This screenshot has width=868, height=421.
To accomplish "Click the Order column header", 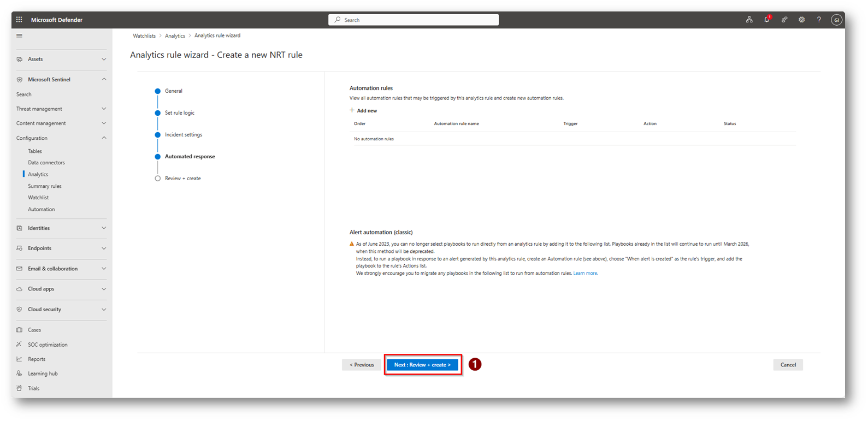I will tap(359, 124).
